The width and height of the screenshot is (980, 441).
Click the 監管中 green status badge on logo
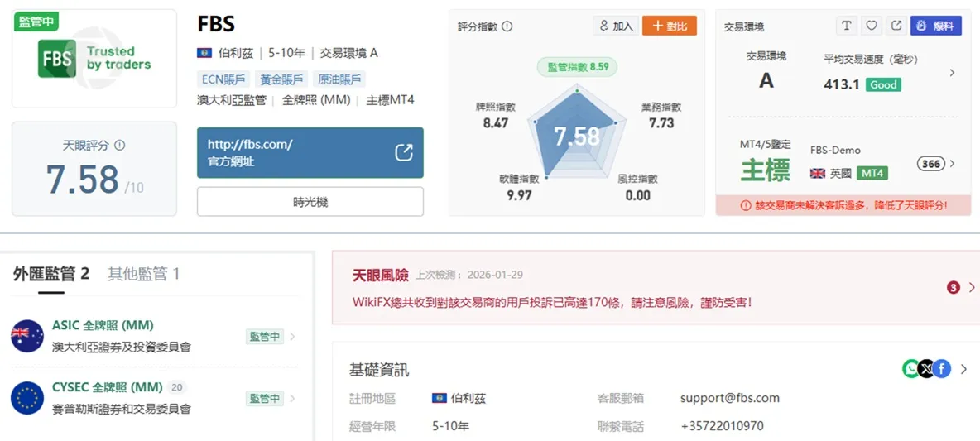(x=36, y=22)
